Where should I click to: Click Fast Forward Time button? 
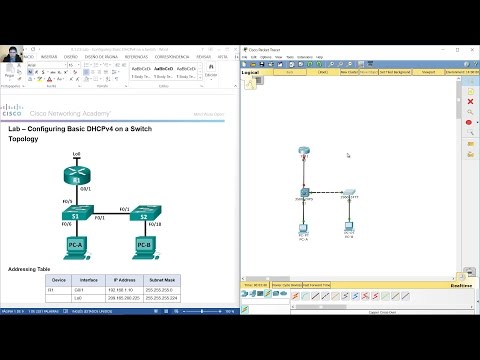(316, 285)
